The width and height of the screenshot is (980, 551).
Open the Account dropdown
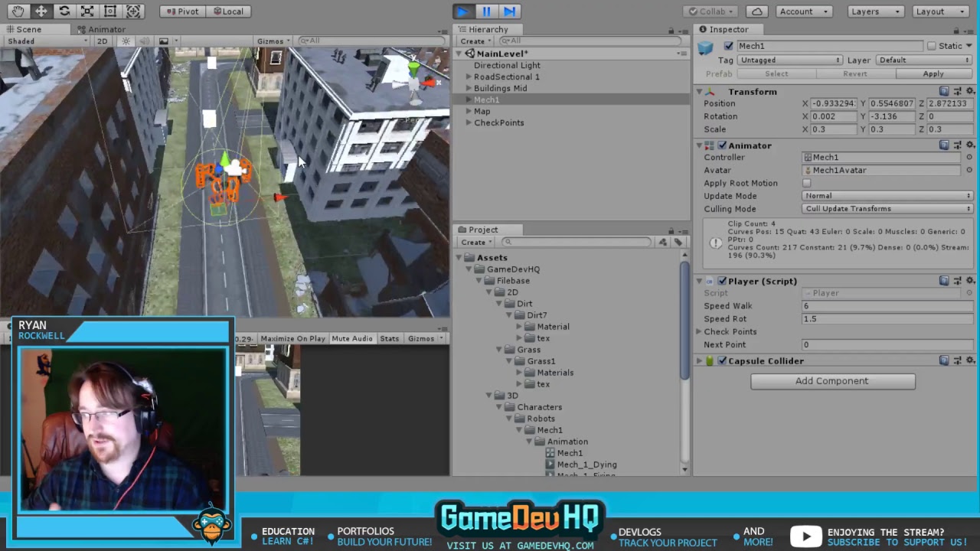tap(804, 11)
